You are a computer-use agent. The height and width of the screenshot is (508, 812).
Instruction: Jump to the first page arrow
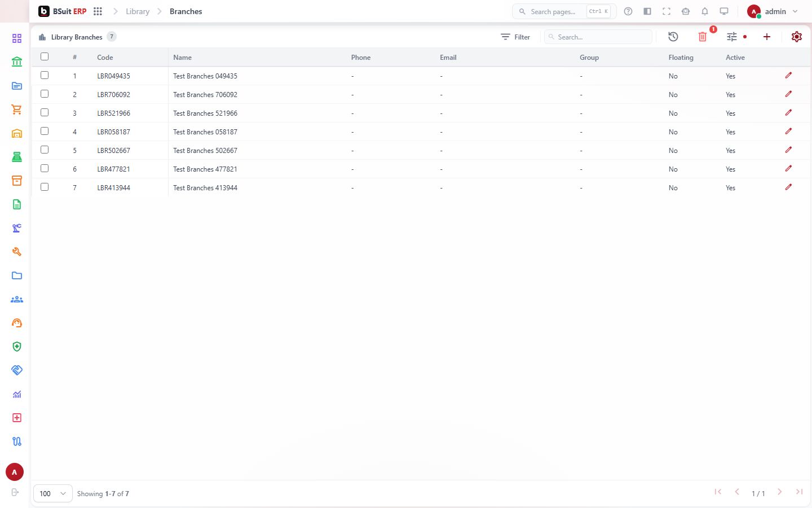tap(718, 492)
